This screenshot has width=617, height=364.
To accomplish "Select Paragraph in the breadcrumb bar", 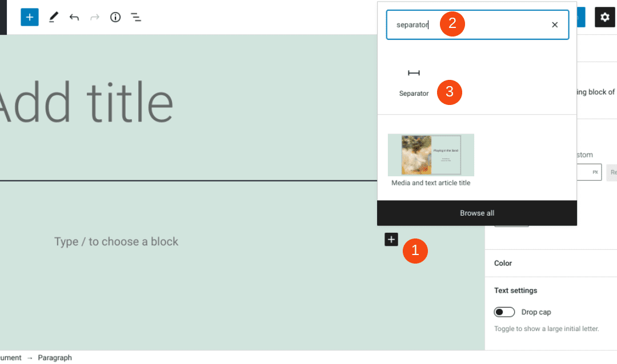I will 55,358.
